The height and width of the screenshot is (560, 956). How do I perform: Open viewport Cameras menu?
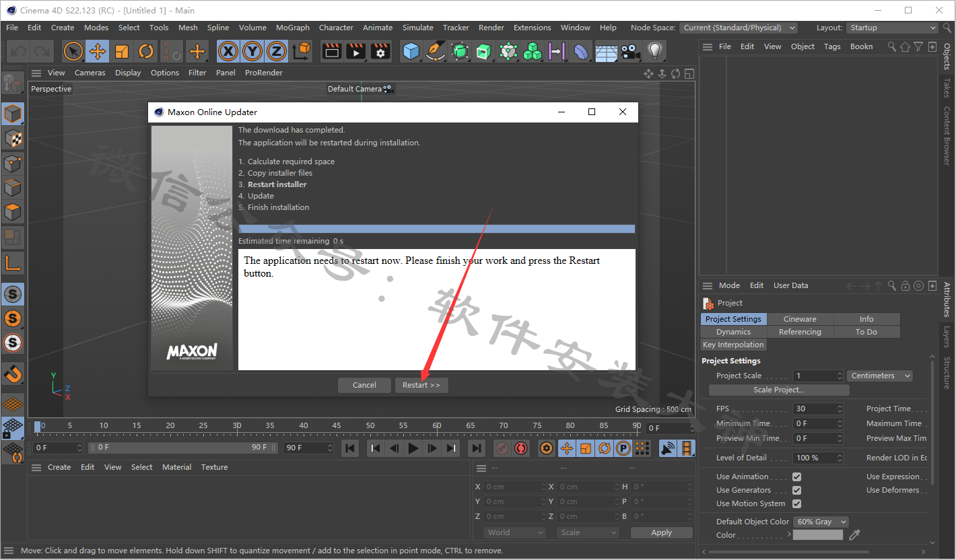point(90,73)
